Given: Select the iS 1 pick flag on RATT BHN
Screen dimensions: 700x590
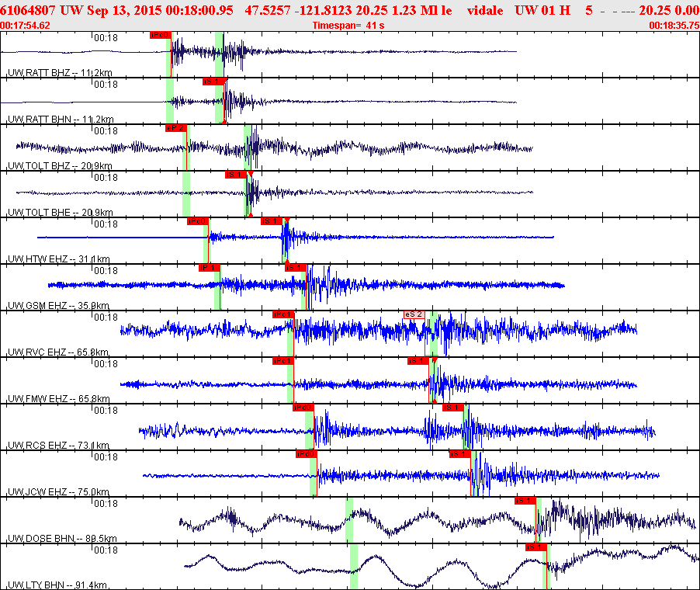Looking at the screenshot, I should coord(213,82).
